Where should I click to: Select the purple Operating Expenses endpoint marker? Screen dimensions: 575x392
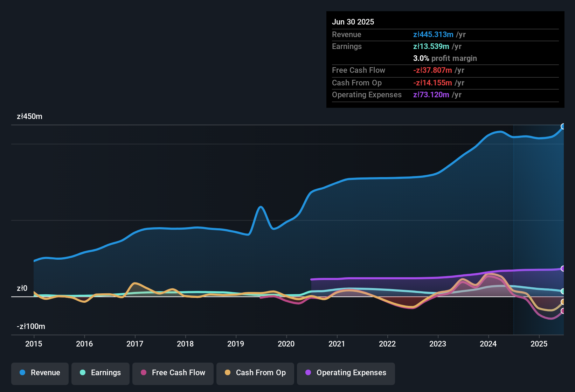point(563,269)
